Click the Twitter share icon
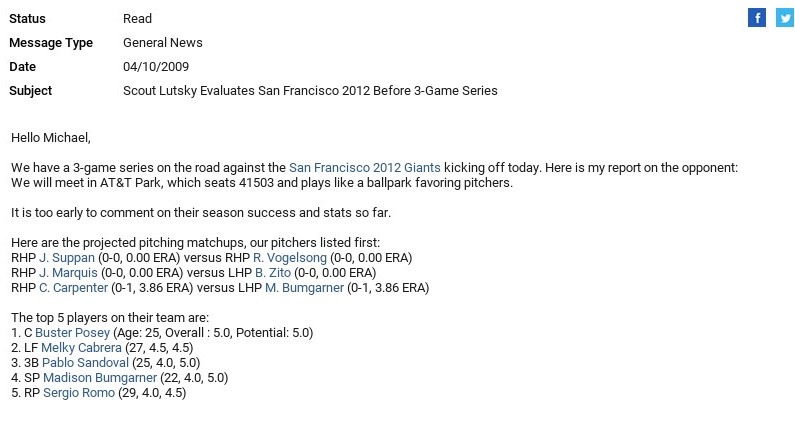795x431 pixels. pyautogui.click(x=784, y=18)
